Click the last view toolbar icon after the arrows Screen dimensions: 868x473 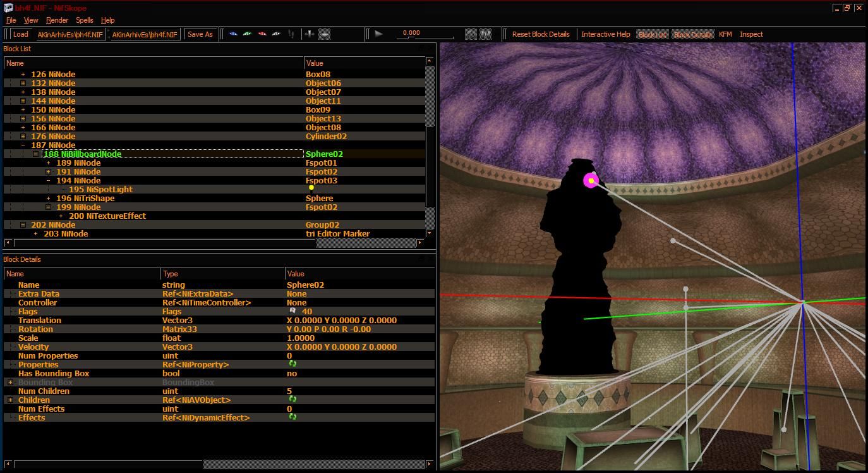click(324, 34)
